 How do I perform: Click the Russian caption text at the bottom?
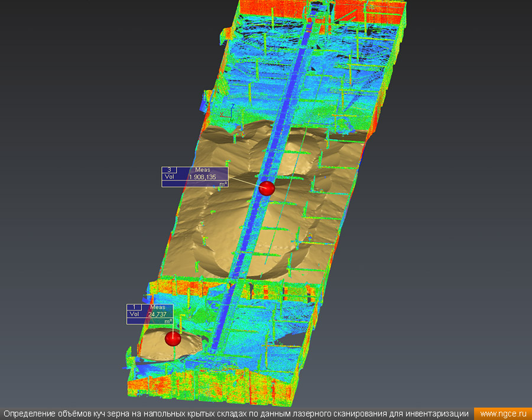pyautogui.click(x=236, y=413)
